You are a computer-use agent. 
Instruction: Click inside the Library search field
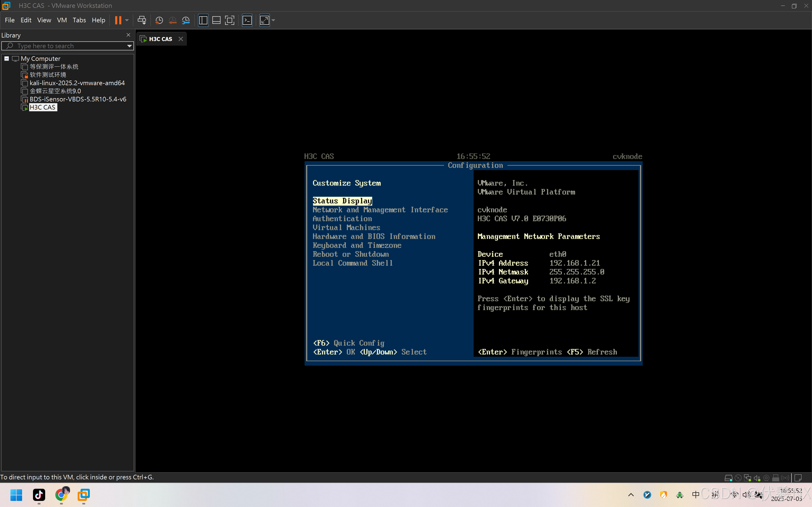[67, 46]
